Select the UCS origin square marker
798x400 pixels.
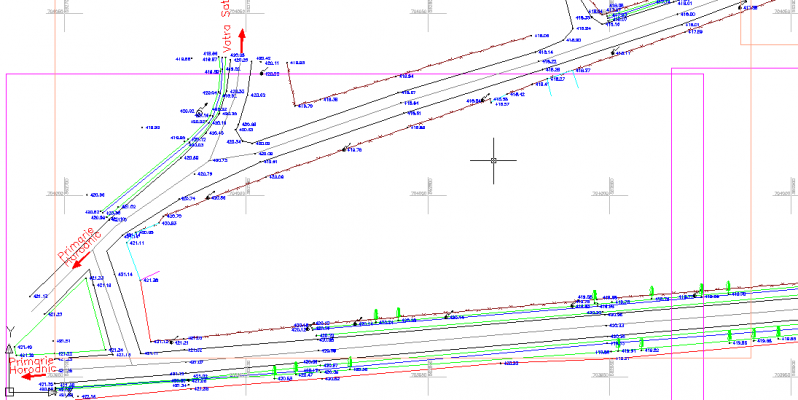(9, 391)
